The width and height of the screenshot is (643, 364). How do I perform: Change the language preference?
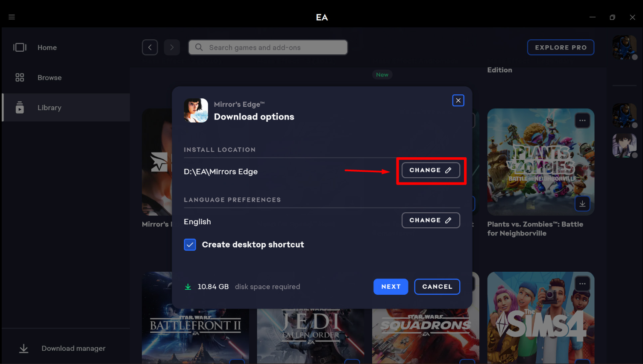pyautogui.click(x=431, y=220)
